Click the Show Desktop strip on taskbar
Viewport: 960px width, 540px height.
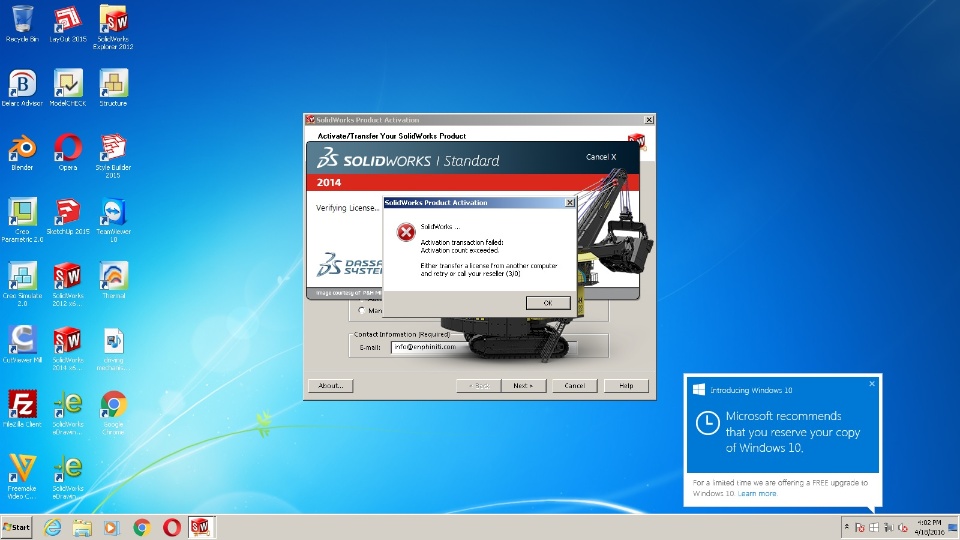pos(954,527)
